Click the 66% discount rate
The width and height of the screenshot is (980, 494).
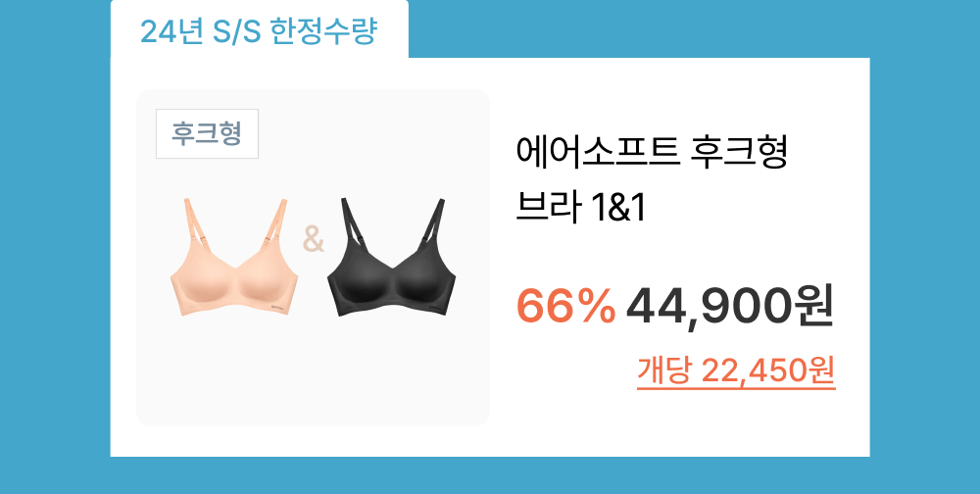tap(565, 308)
